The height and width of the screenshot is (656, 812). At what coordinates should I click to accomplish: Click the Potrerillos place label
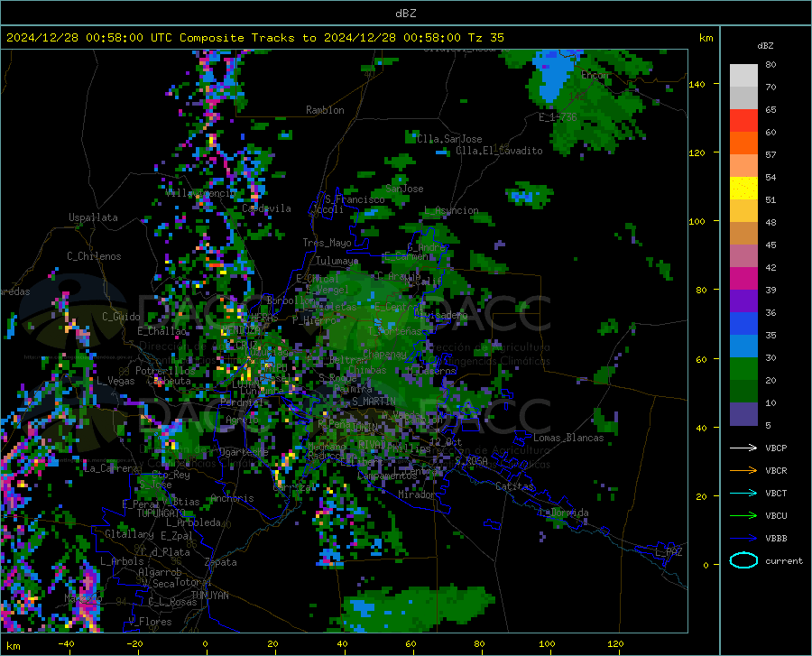(x=165, y=371)
